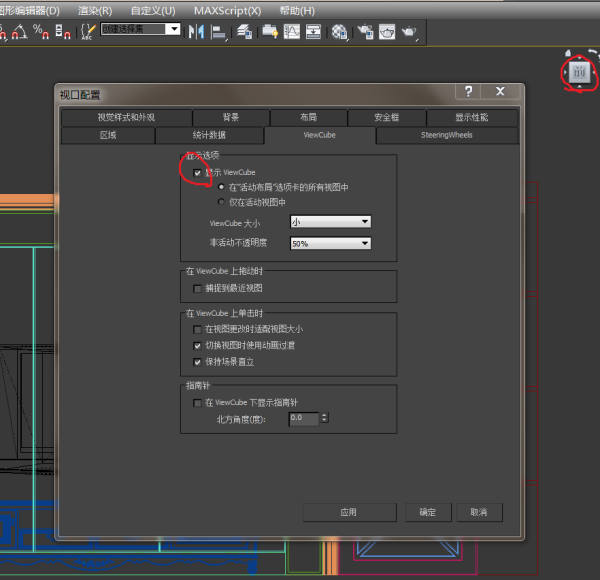The image size is (600, 580).
Task: Toggle the Show ViewCube checkbox
Action: click(197, 173)
